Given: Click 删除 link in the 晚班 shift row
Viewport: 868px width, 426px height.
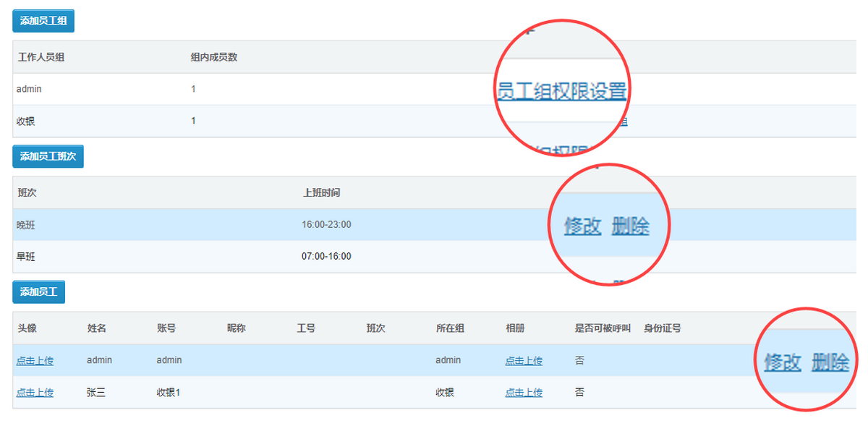Looking at the screenshot, I should click(630, 226).
